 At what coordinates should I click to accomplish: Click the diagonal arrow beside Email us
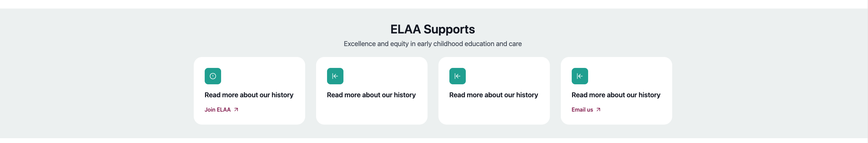tap(598, 110)
